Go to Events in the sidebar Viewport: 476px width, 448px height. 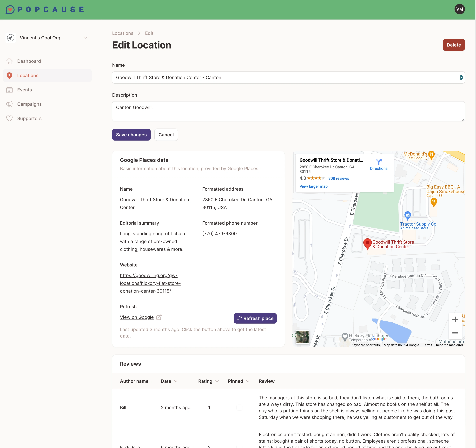[47, 90]
